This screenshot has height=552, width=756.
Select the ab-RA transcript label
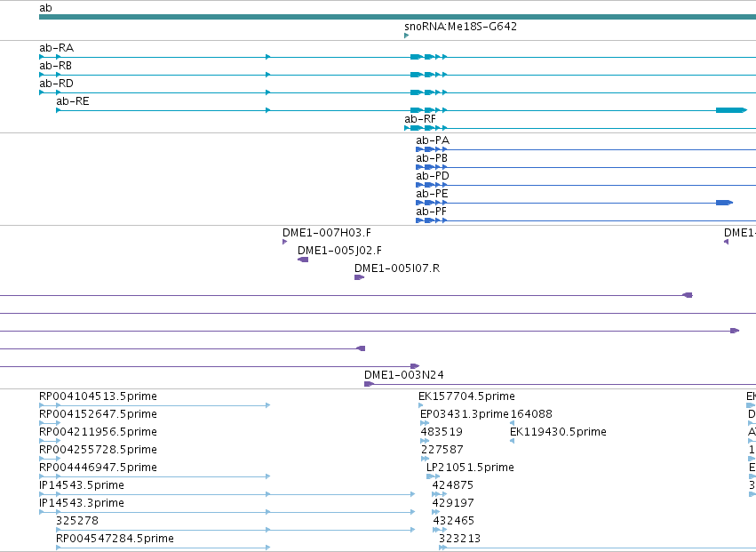(56, 48)
